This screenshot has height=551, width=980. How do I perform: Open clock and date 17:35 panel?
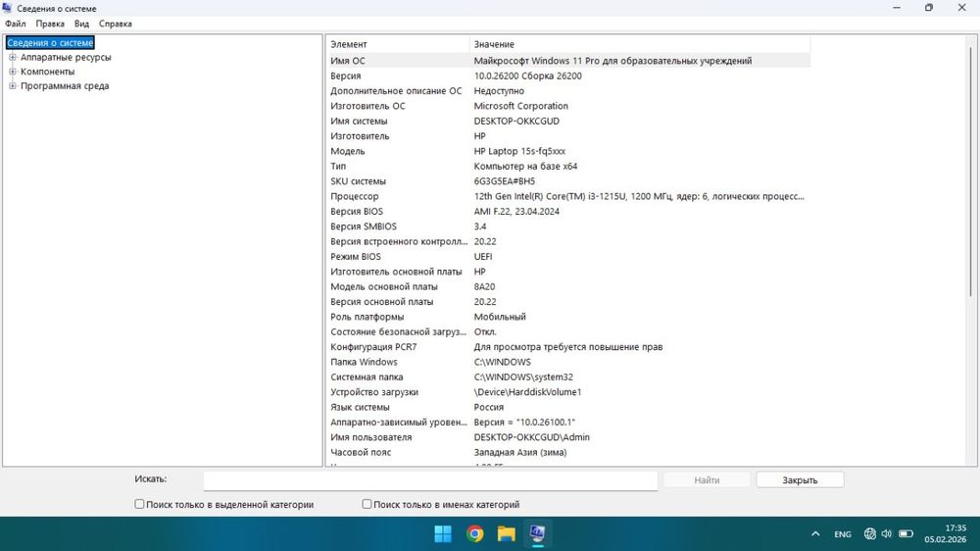[945, 533]
